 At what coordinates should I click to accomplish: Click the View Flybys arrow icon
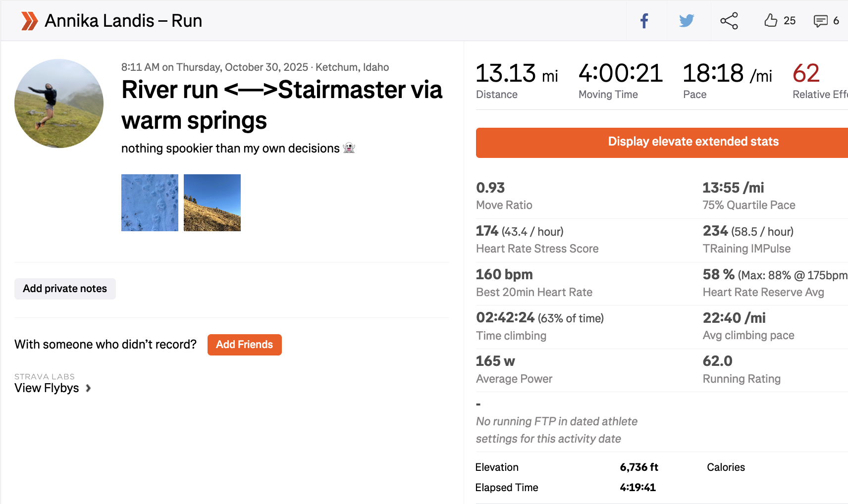(x=88, y=388)
